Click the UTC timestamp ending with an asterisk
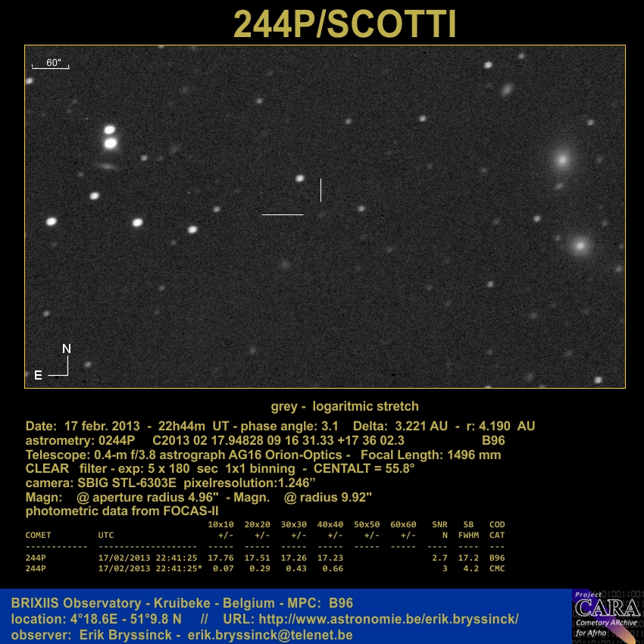 pos(150,568)
